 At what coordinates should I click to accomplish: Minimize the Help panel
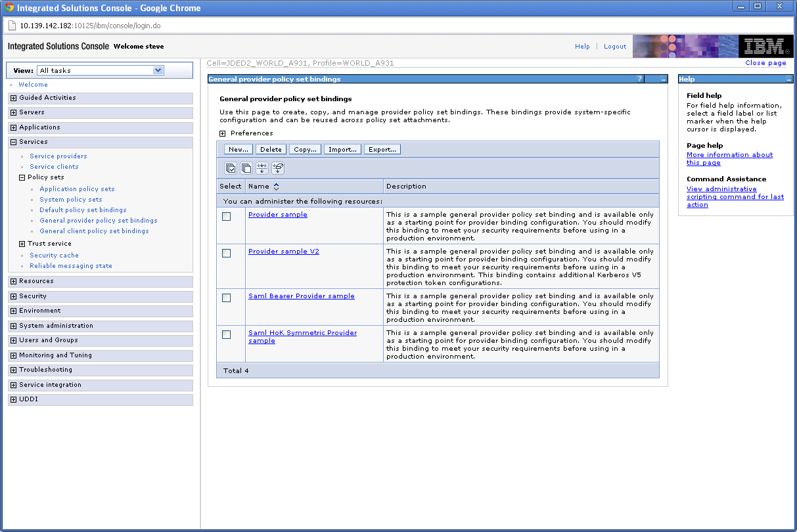(x=788, y=79)
